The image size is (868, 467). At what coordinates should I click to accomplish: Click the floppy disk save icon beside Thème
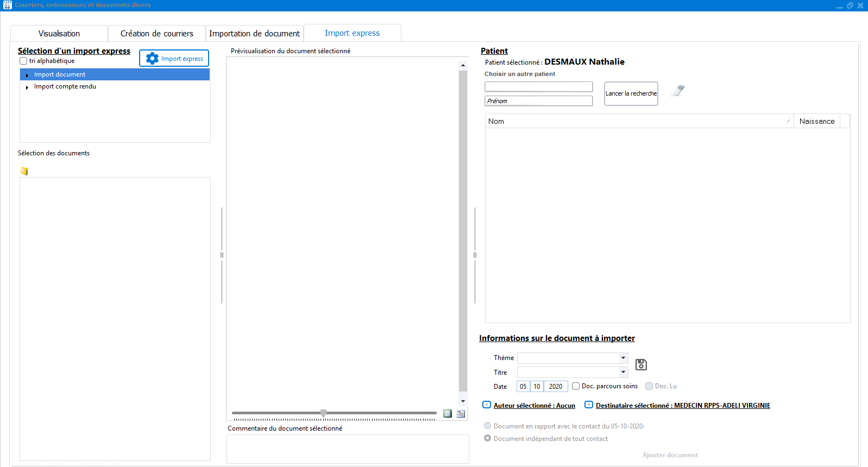(x=641, y=364)
